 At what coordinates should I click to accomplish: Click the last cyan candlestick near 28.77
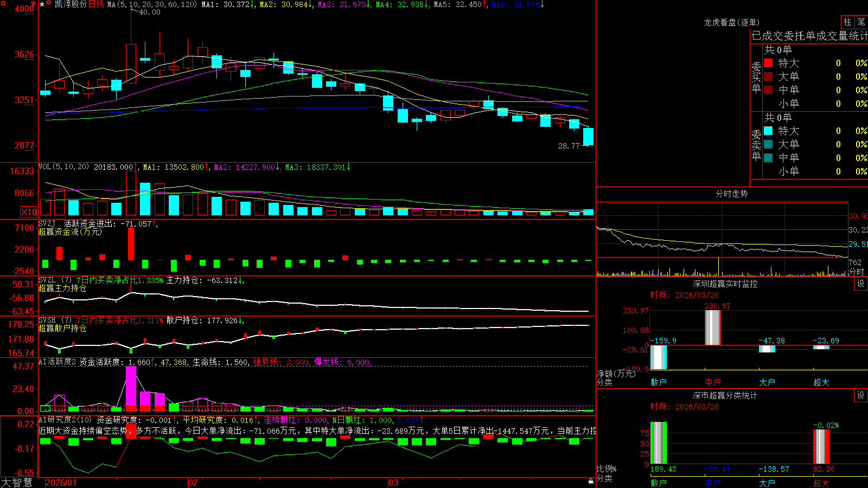pos(588,137)
